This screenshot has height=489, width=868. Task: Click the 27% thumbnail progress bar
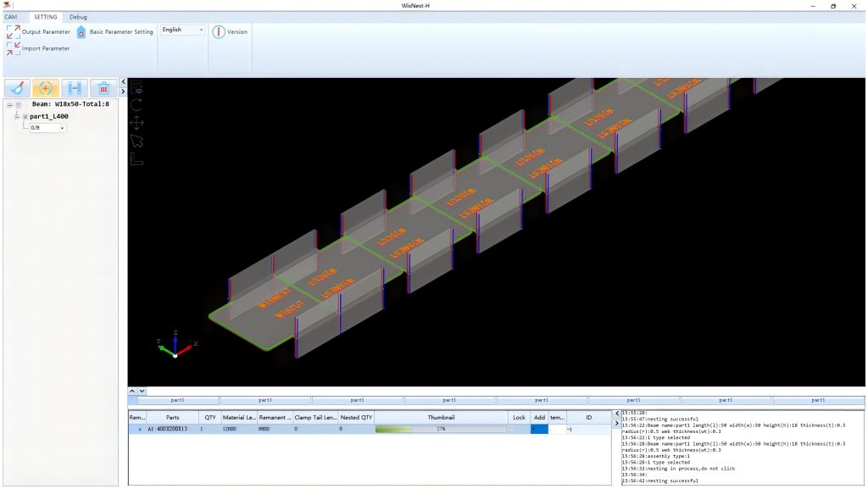point(440,430)
